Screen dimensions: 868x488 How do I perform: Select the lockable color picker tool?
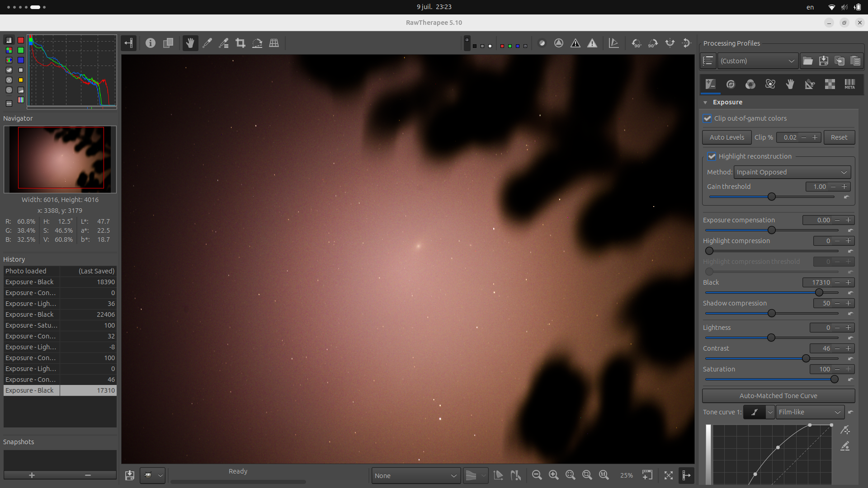click(224, 43)
